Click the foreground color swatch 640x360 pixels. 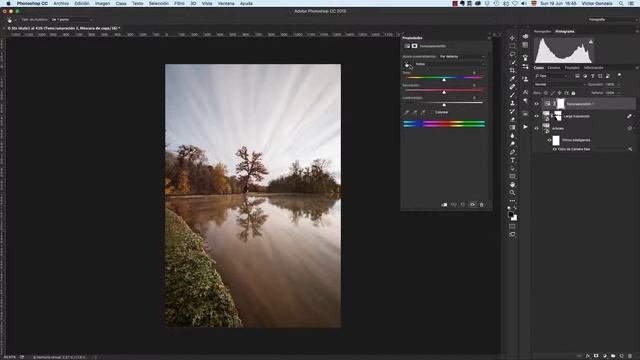coord(511,214)
